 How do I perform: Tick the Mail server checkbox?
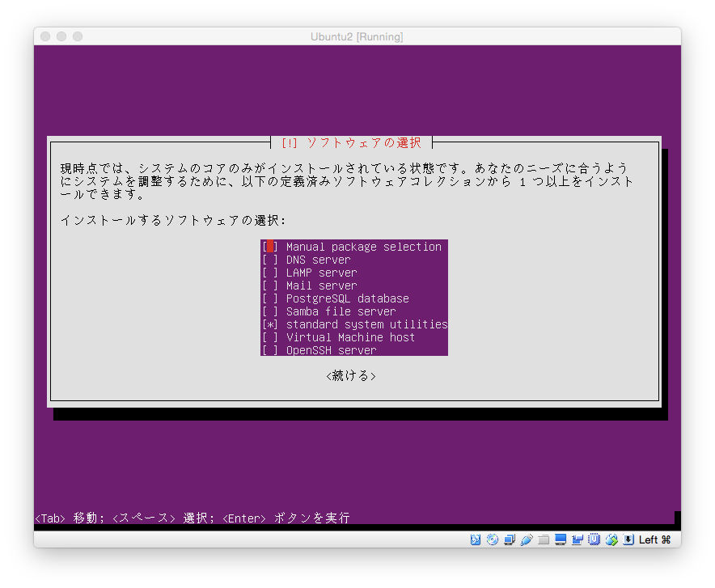coord(270,286)
